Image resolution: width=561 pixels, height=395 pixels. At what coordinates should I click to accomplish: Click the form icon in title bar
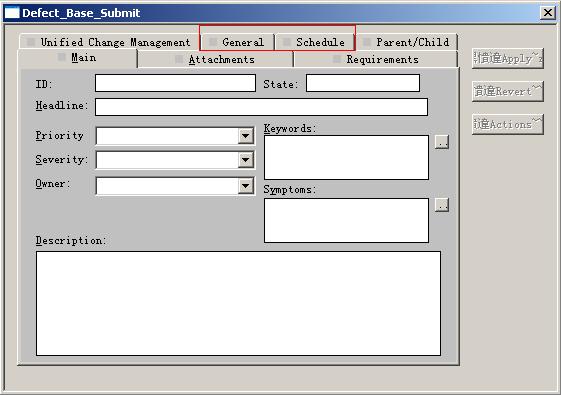pos(11,13)
